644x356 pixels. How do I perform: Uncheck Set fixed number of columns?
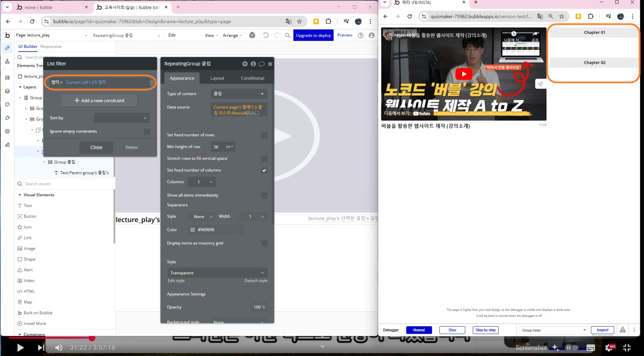264,170
